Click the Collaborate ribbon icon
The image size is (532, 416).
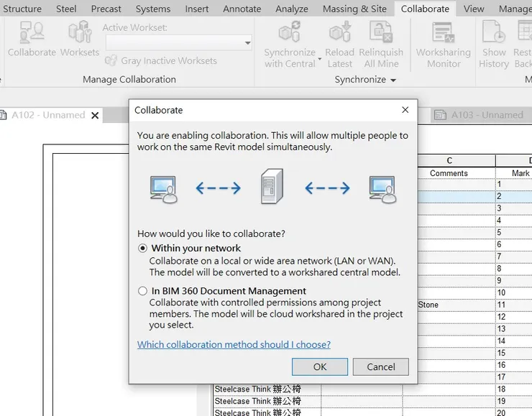click(x=32, y=32)
